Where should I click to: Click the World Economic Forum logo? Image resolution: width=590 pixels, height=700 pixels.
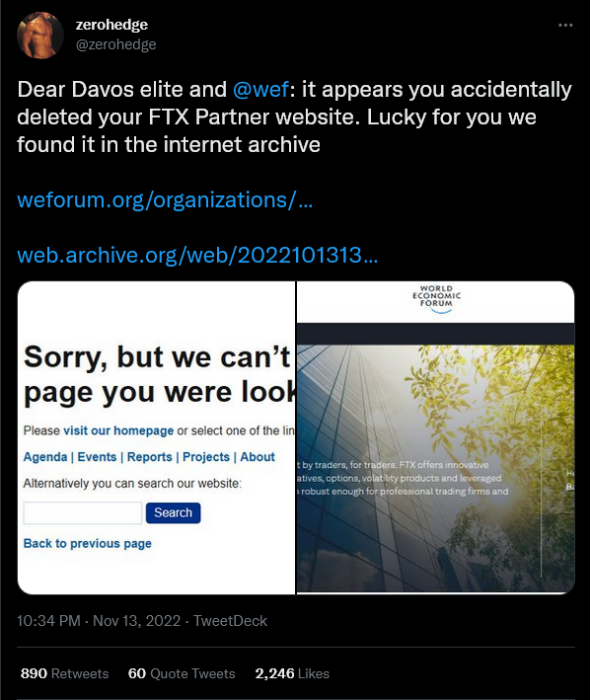436,299
